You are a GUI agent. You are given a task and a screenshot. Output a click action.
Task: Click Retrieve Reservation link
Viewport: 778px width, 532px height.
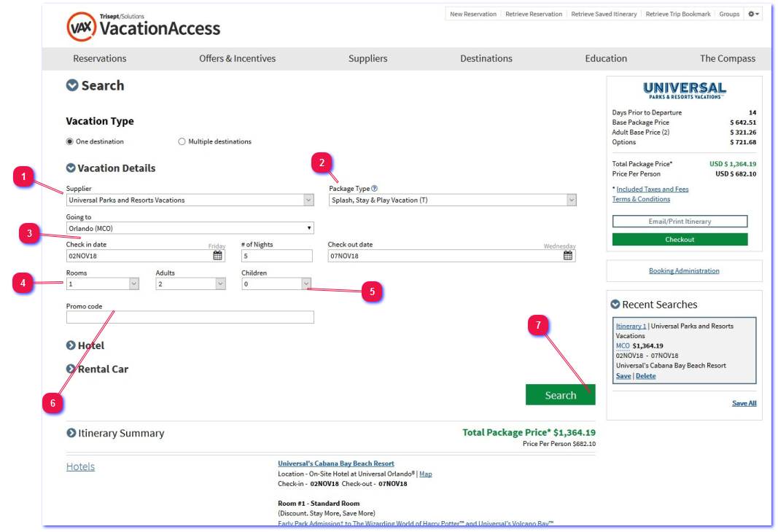point(534,14)
